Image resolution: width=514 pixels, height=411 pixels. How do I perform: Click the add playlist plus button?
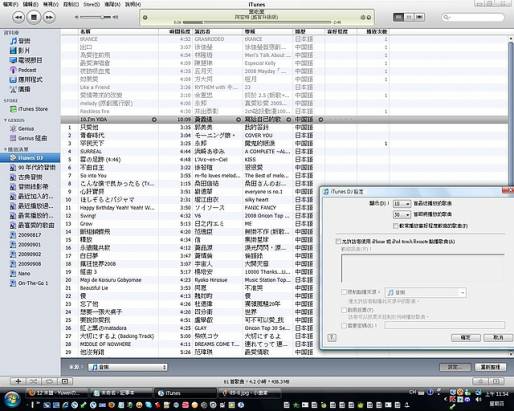click(18, 381)
